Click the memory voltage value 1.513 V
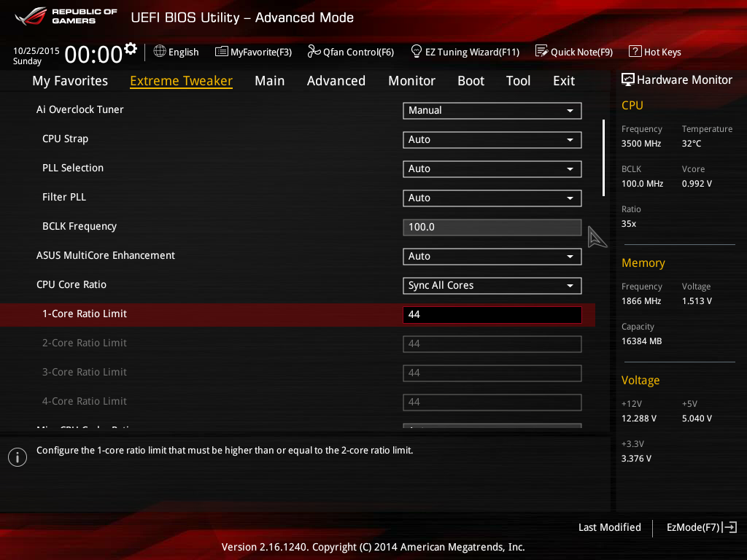Screen dimensions: 747x560 point(697,301)
